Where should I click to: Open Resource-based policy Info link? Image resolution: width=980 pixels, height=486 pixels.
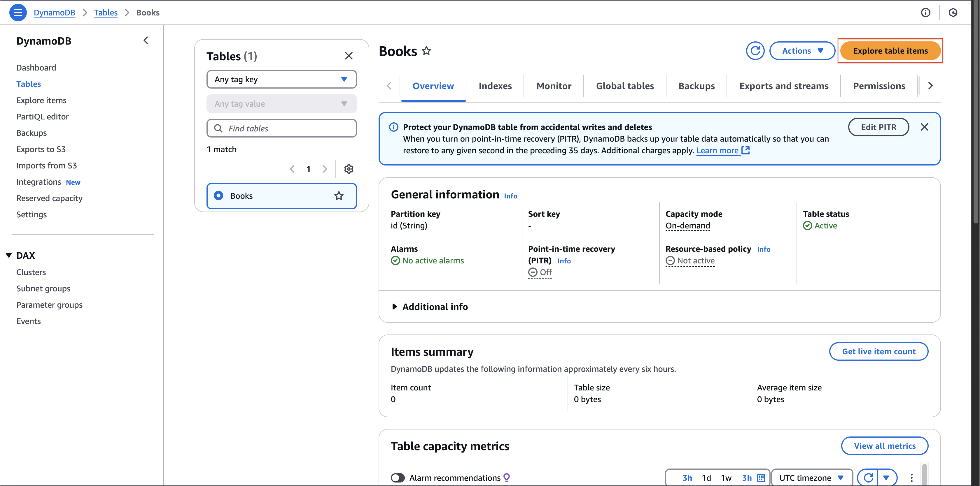tap(764, 249)
